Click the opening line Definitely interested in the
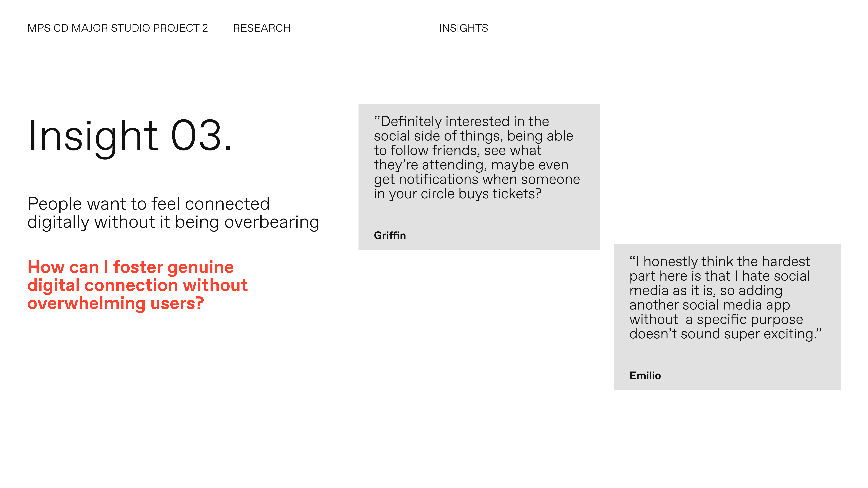The height and width of the screenshot is (488, 868). point(461,122)
